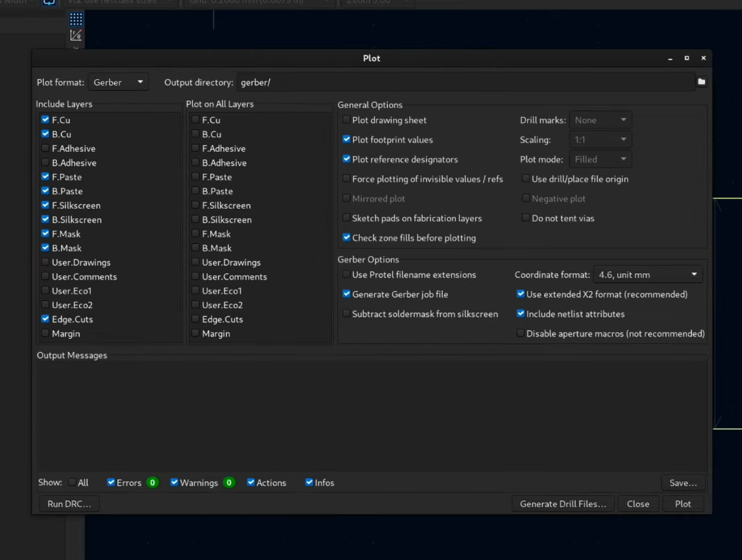Minimize the Plot dialog window
The width and height of the screenshot is (742, 560).
670,58
